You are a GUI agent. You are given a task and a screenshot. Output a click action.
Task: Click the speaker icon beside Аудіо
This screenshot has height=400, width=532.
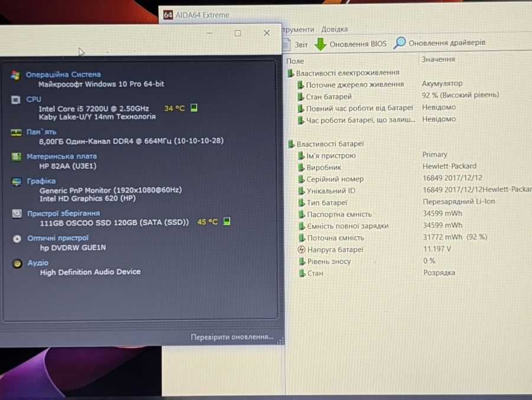tap(17, 264)
